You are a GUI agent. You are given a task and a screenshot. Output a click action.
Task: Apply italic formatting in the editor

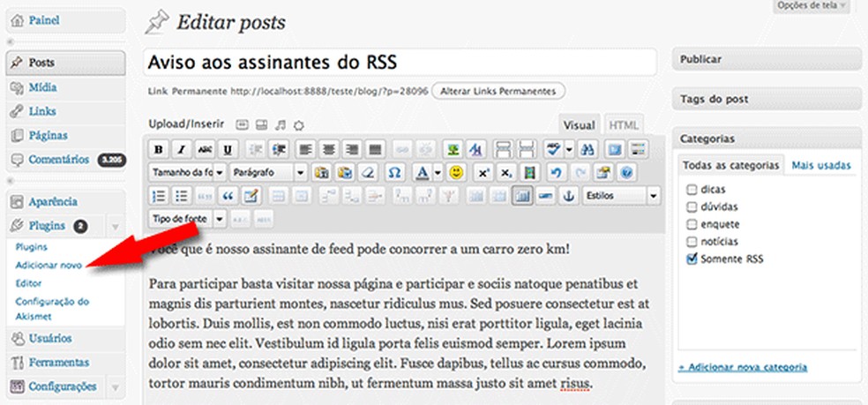pyautogui.click(x=182, y=149)
